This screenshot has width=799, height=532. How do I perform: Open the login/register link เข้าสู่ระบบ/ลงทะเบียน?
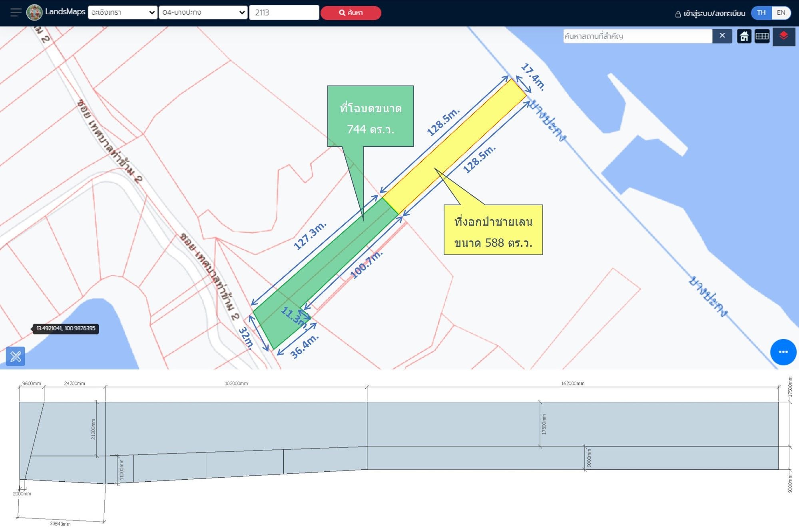click(x=714, y=14)
